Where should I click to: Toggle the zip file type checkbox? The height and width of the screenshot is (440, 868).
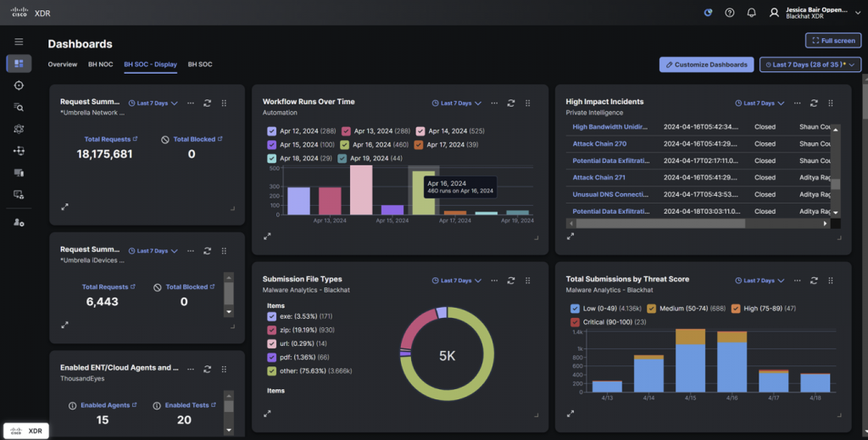(271, 330)
